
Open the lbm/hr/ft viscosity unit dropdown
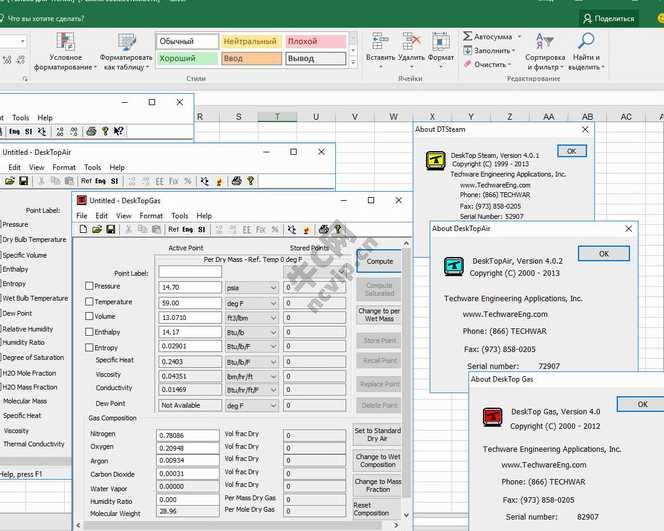[273, 376]
